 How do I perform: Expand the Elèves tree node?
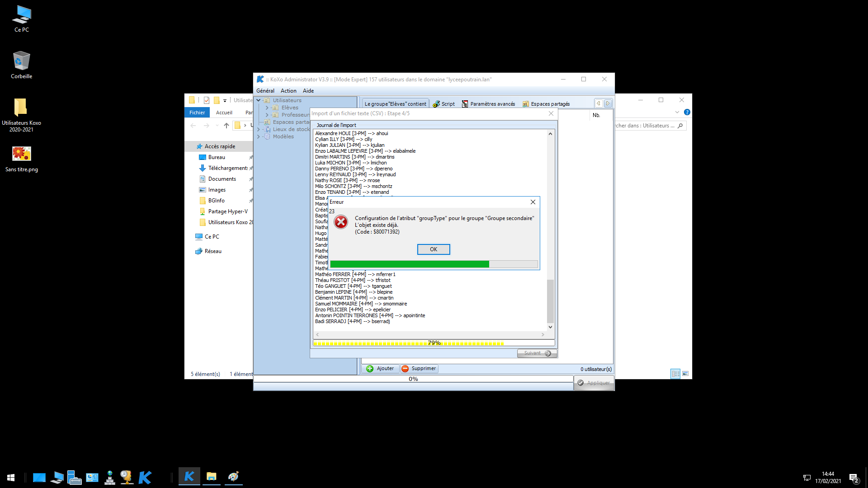coord(267,108)
